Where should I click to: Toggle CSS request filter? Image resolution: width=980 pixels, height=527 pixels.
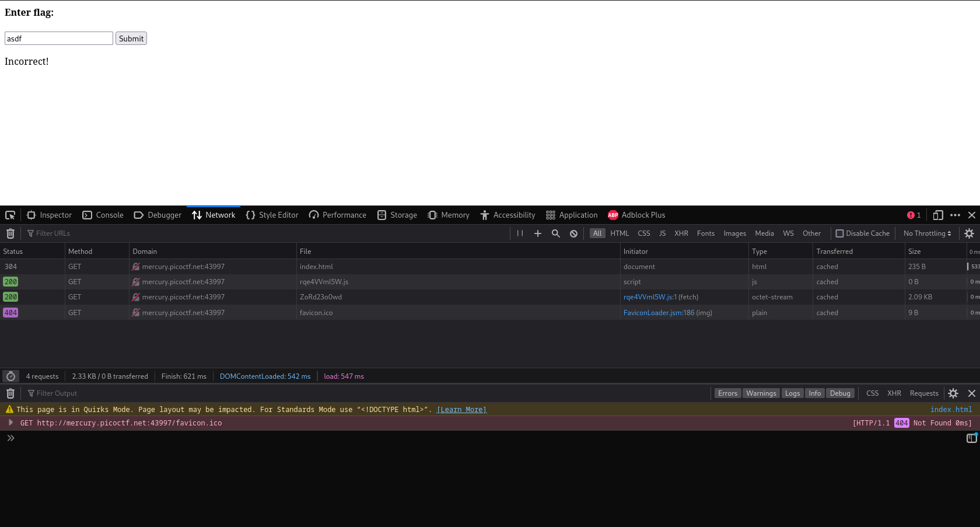coord(644,233)
